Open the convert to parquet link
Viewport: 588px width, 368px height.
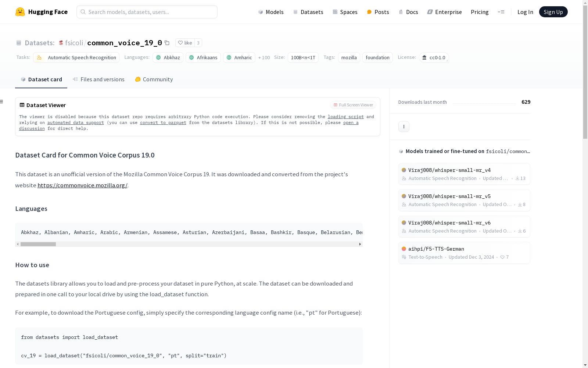click(x=163, y=123)
